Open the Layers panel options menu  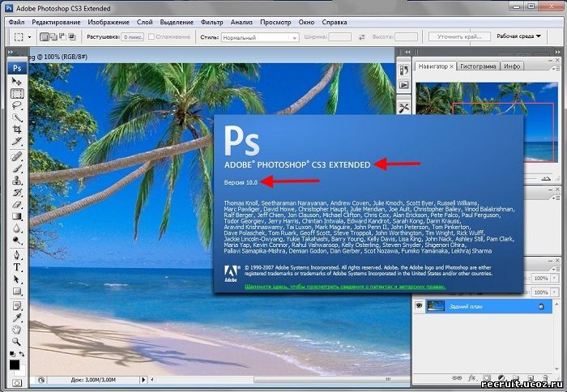click(556, 269)
